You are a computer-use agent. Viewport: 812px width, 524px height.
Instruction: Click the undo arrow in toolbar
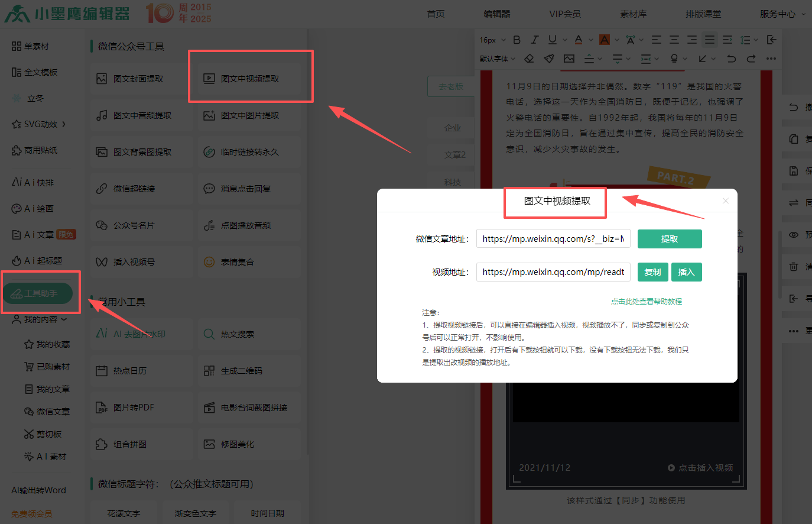point(731,59)
